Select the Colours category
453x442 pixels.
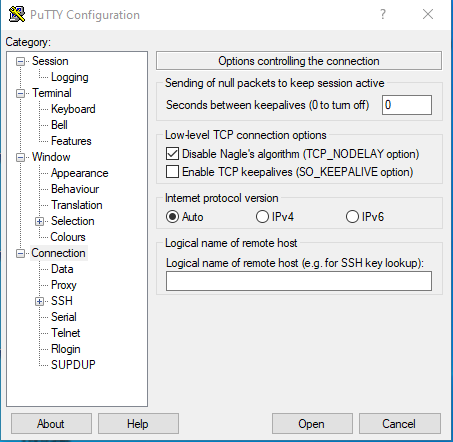68,237
